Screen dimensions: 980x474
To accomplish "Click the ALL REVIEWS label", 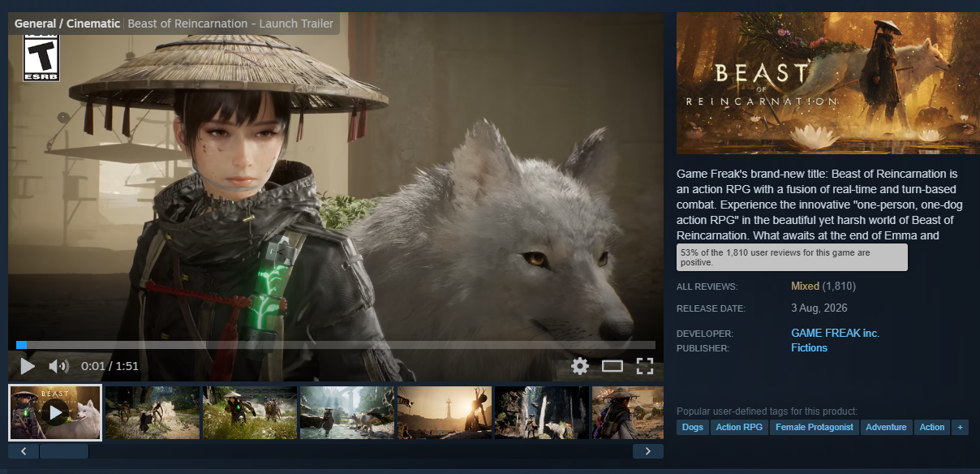I will tap(707, 287).
